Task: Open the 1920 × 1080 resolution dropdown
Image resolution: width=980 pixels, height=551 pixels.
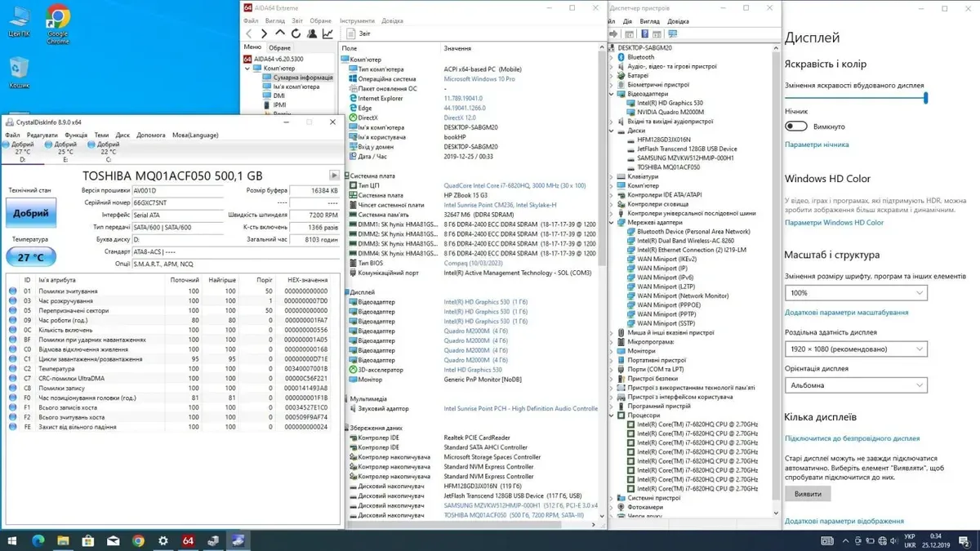Action: (x=856, y=349)
